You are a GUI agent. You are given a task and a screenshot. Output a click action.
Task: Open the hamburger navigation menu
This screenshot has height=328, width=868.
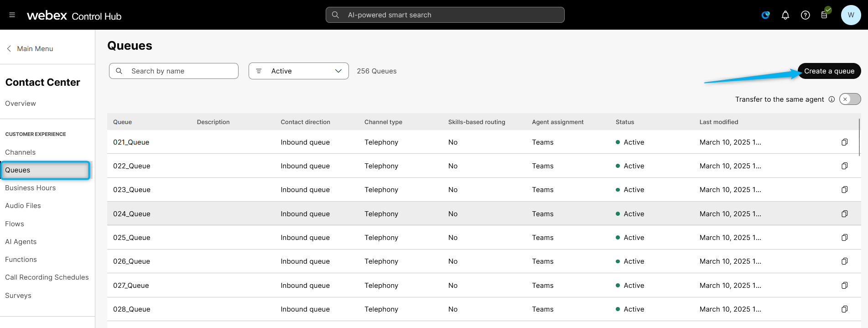(12, 15)
